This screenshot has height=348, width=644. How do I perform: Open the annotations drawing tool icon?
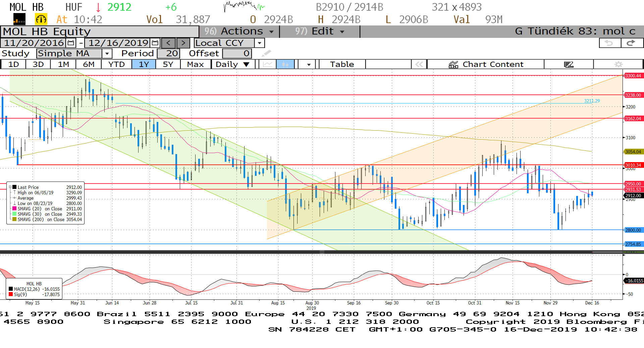[x=569, y=64]
